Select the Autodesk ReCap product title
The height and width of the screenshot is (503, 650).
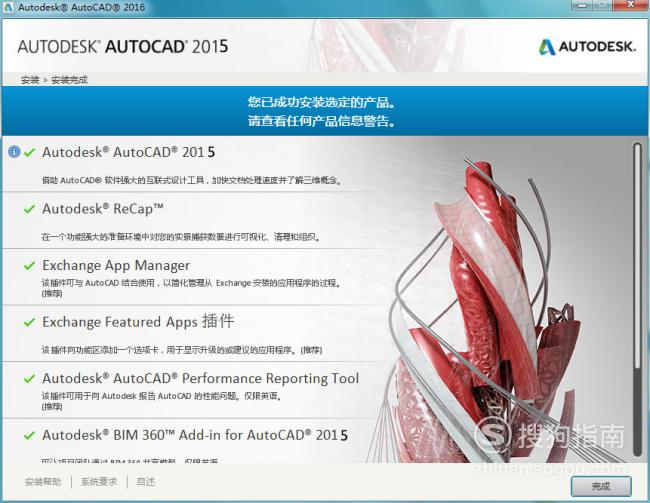pos(103,209)
